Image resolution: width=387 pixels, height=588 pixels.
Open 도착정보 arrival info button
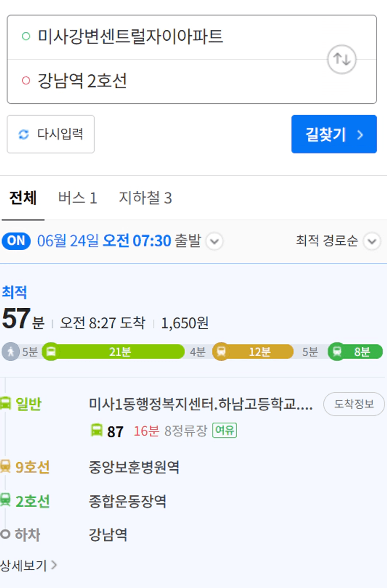click(x=354, y=404)
